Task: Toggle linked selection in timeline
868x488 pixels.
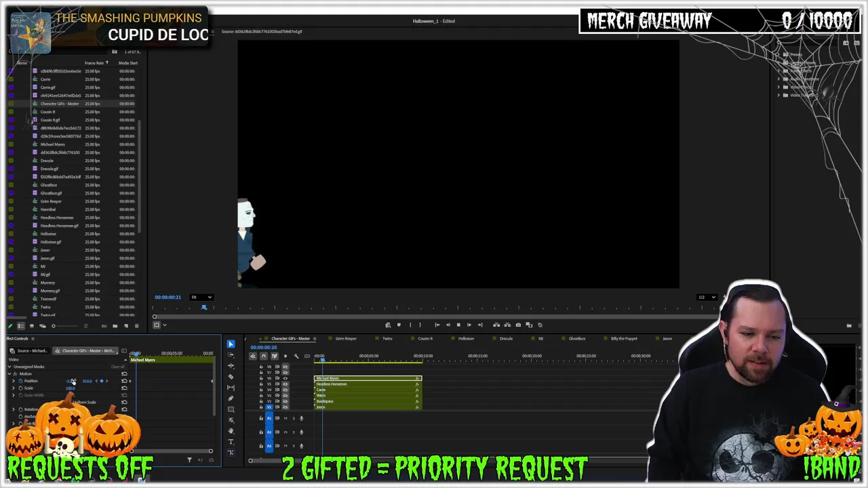Action: (274, 356)
